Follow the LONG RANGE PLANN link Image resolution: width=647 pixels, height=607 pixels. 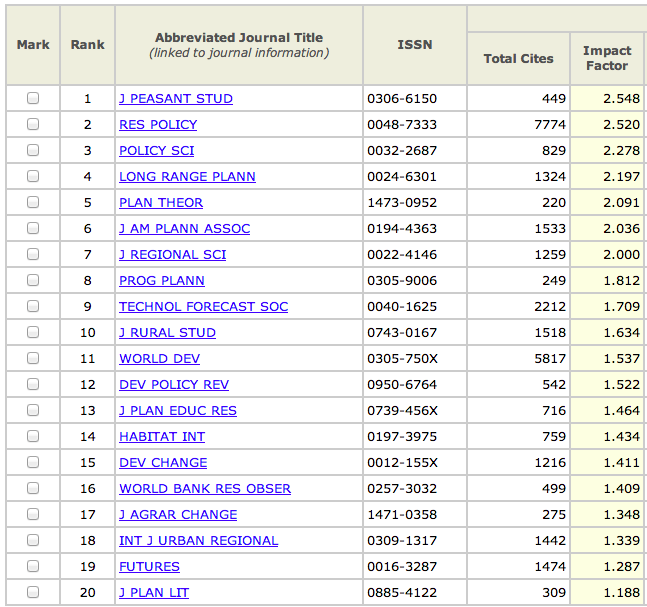pyautogui.click(x=187, y=177)
